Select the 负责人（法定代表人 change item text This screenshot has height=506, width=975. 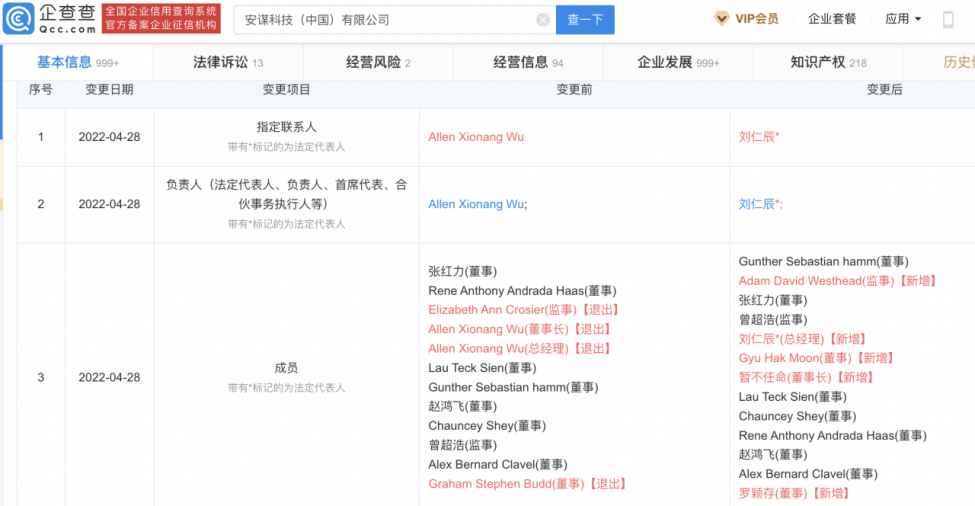click(286, 194)
